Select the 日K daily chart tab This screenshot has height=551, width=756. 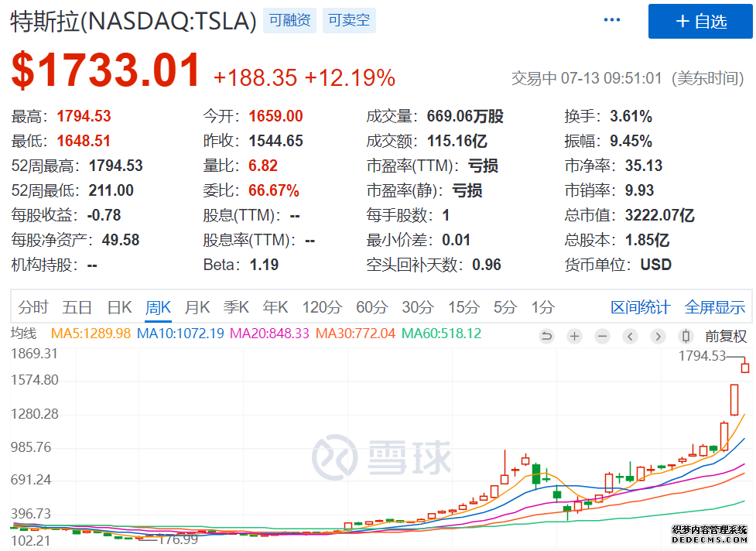[119, 307]
